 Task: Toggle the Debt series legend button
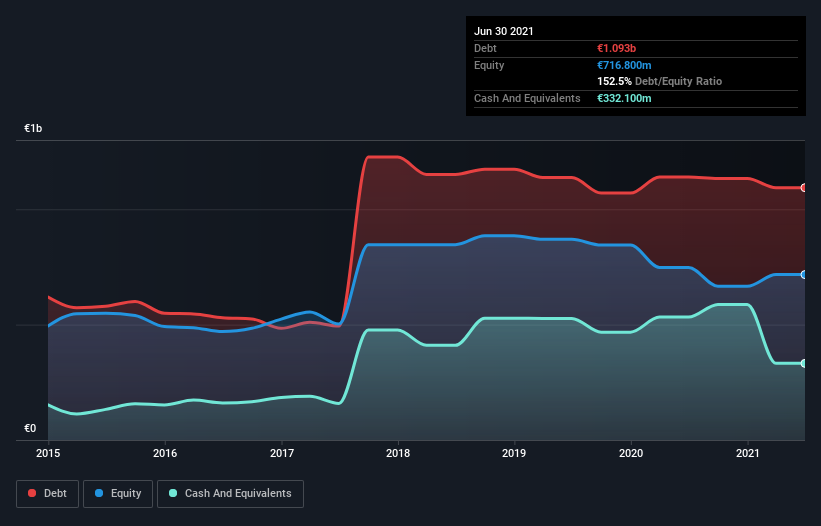48,494
